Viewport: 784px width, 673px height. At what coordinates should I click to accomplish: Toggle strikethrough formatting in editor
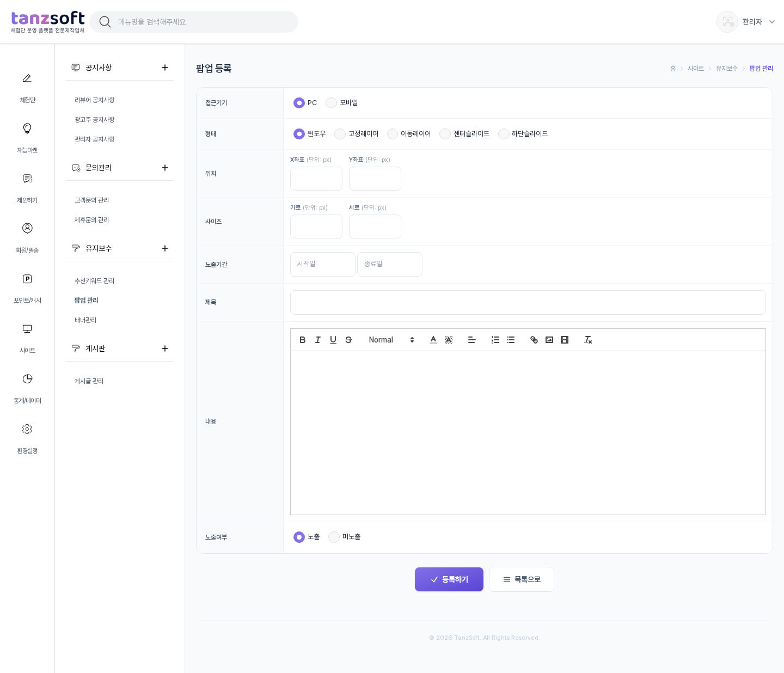pos(348,340)
